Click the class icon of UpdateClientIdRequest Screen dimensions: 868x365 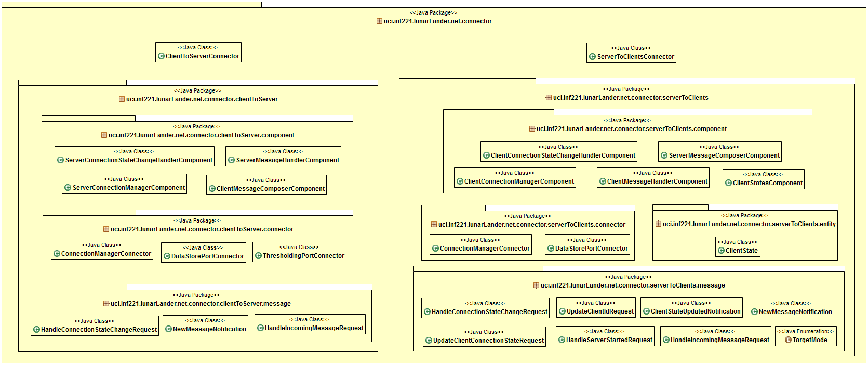[x=562, y=311]
